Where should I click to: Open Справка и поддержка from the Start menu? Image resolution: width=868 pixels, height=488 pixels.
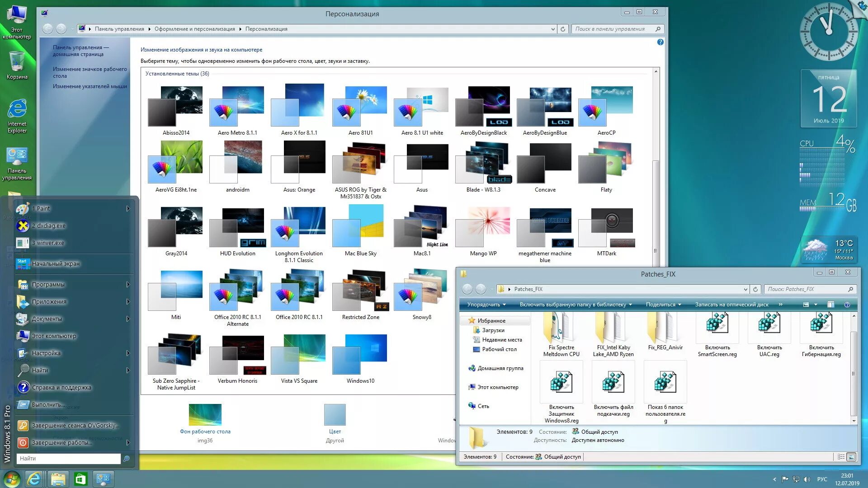pos(61,387)
